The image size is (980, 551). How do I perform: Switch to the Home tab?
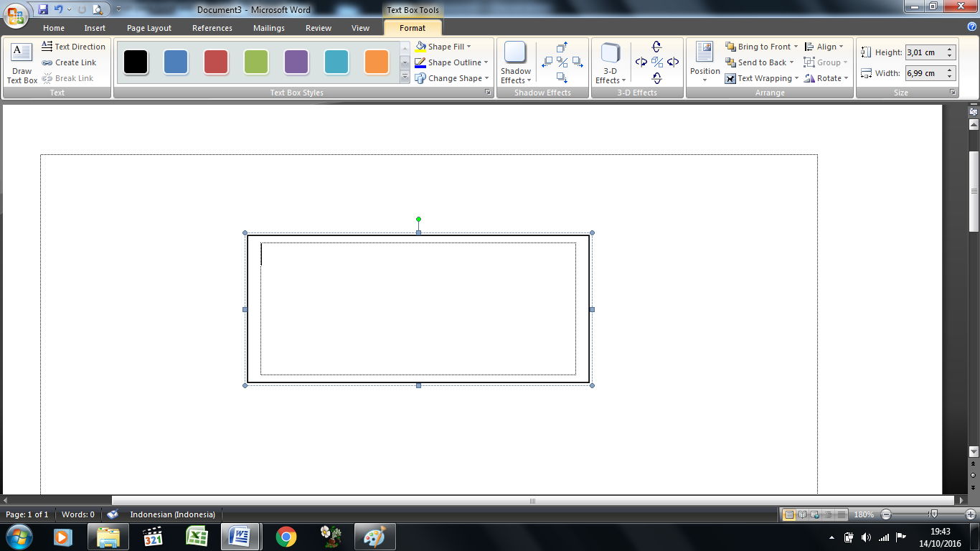(x=54, y=28)
